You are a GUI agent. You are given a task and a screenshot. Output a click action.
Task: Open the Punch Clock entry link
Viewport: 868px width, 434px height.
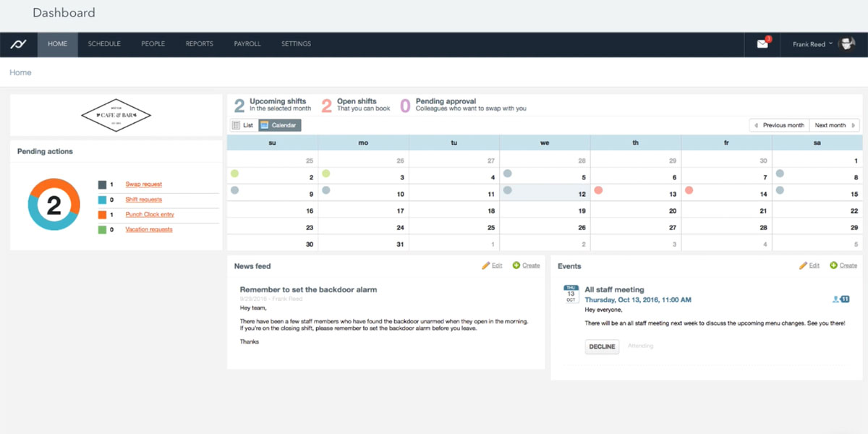click(150, 215)
